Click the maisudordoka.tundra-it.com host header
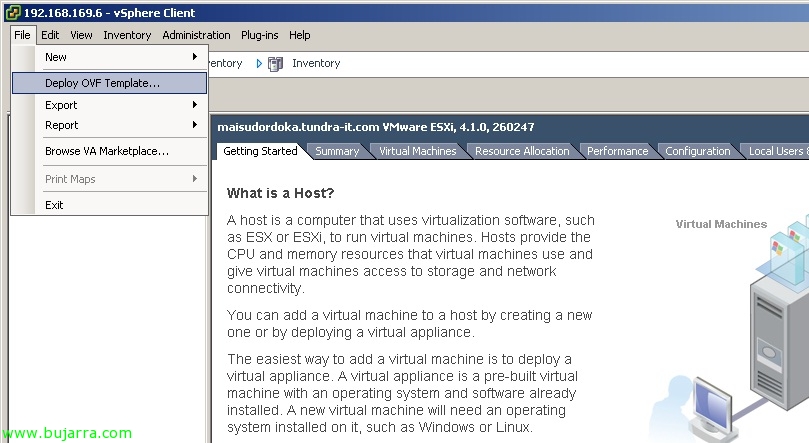Screen dimensions: 809x443 (x=376, y=127)
